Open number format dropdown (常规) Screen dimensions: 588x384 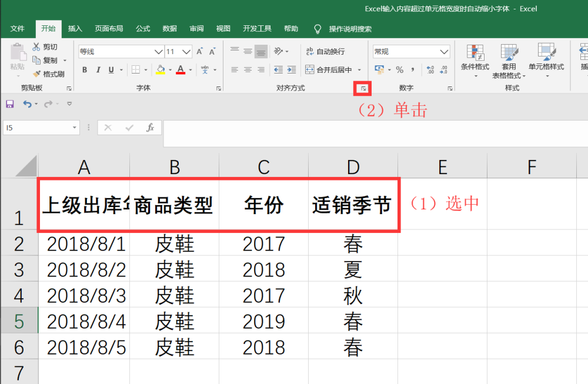coord(444,51)
